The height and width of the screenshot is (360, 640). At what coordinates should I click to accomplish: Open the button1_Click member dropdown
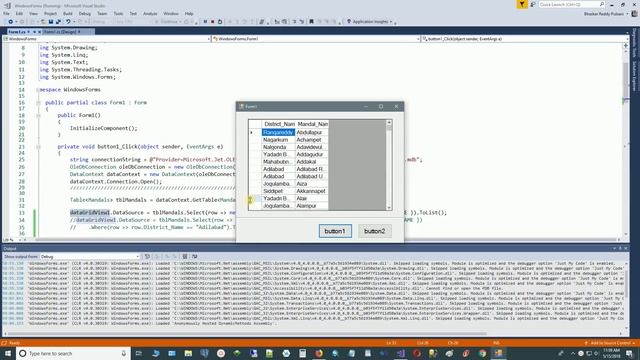524,39
